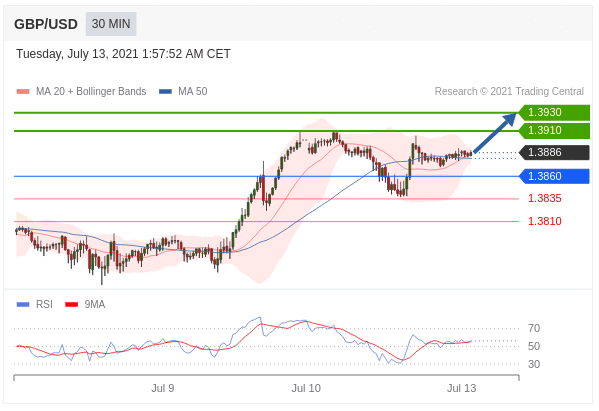Click the Jul 10 date marker
Viewport: 599px width, 411px height.
(306, 388)
